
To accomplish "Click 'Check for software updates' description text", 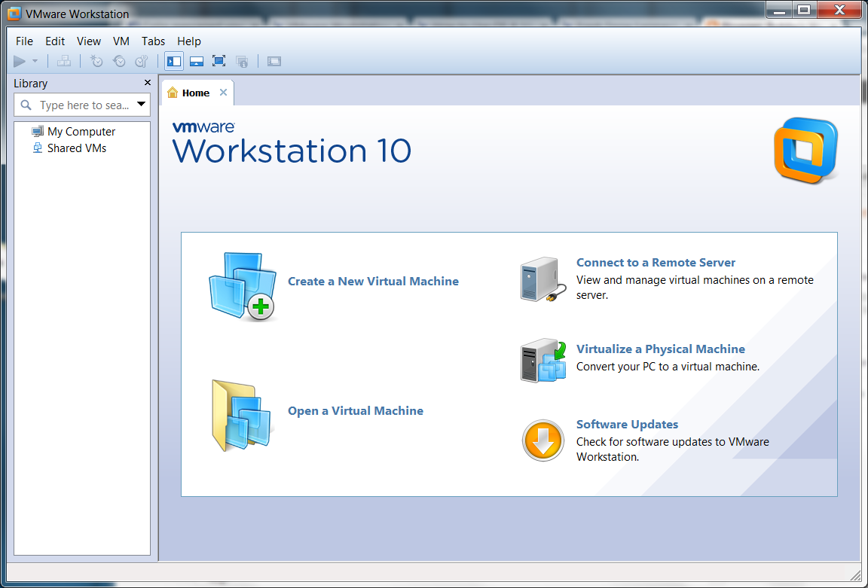I will point(673,449).
